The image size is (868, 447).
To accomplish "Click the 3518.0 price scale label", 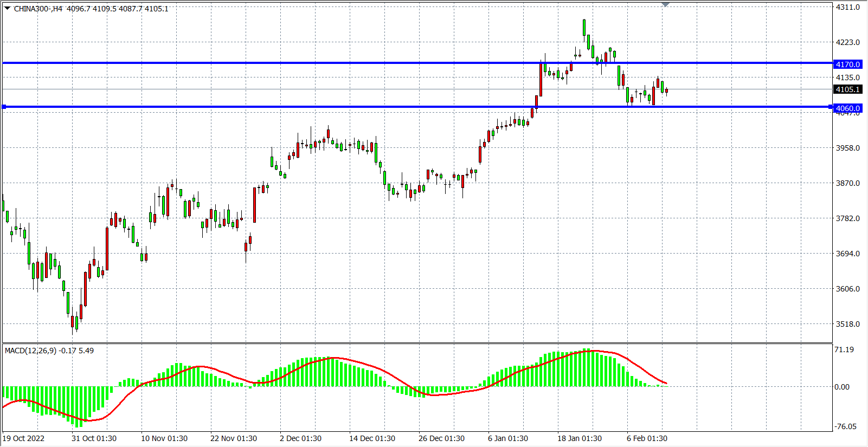I will [x=847, y=324].
